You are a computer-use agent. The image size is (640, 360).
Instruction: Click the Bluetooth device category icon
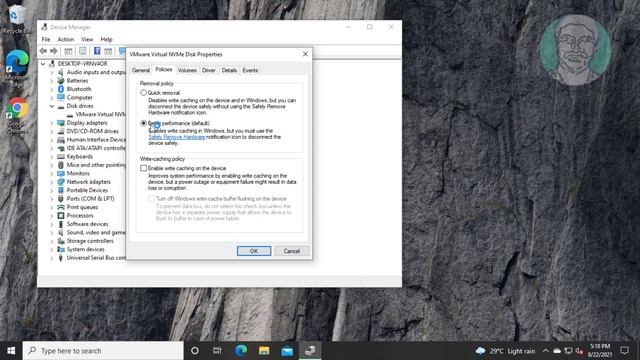click(61, 89)
